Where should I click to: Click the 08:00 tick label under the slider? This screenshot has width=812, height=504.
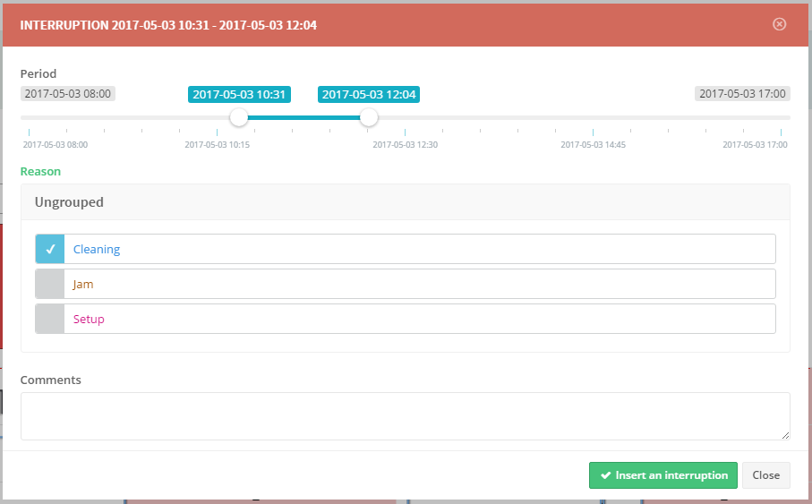pyautogui.click(x=55, y=144)
